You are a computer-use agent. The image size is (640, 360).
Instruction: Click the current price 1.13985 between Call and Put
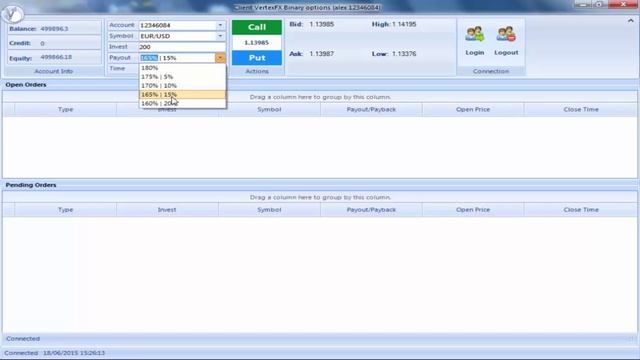pos(257,43)
